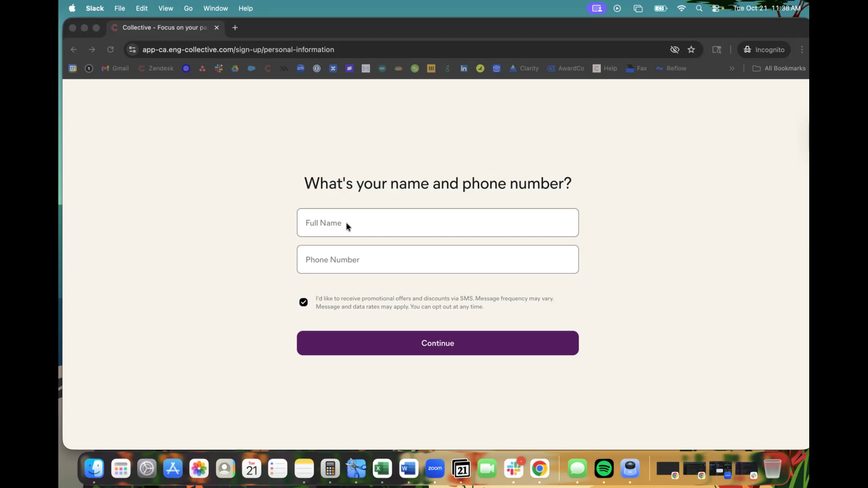Expand hidden bookmarks overflow chevron
The height and width of the screenshot is (488, 868).
pos(732,69)
